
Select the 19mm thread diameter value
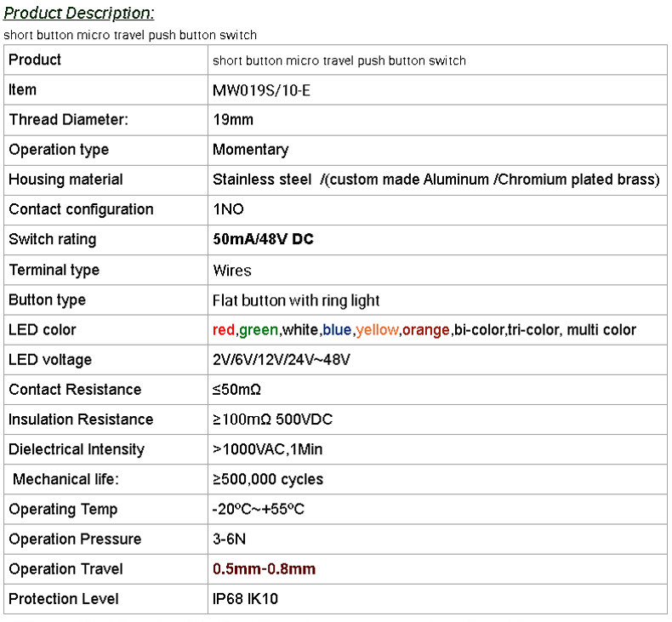(233, 120)
